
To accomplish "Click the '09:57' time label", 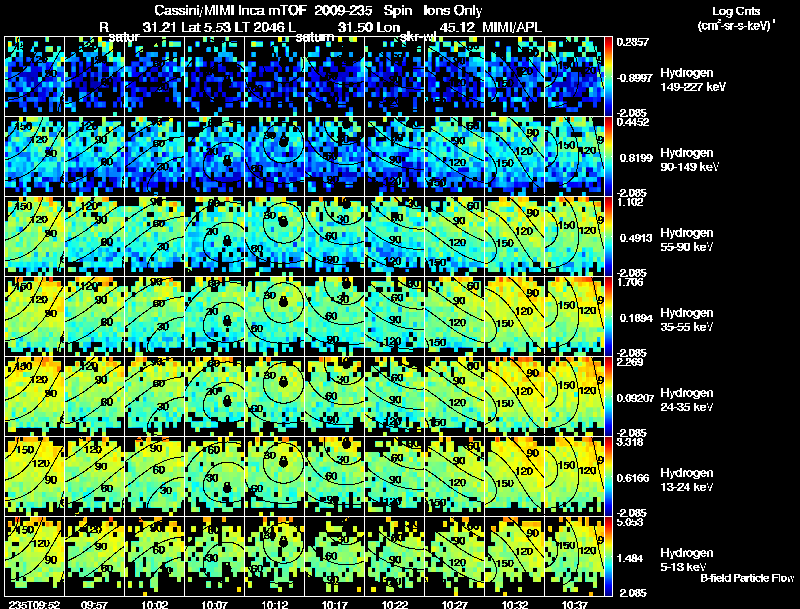I will [x=94, y=604].
